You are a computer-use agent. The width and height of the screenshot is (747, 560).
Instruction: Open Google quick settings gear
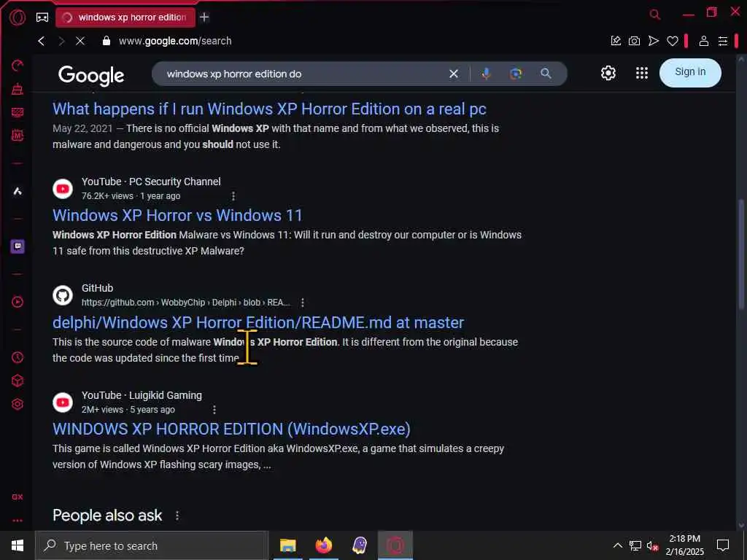coord(608,73)
